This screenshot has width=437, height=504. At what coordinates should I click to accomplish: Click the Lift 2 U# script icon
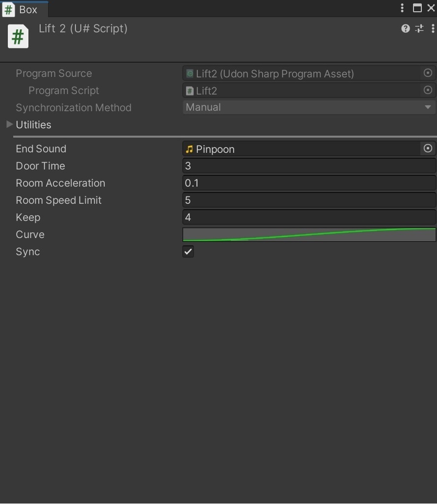18,37
